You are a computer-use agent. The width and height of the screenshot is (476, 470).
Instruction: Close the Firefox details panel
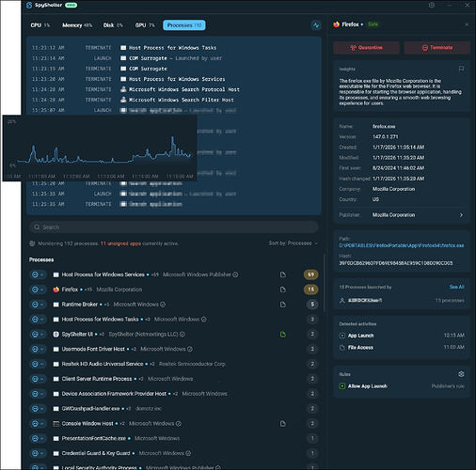pyautogui.click(x=467, y=24)
